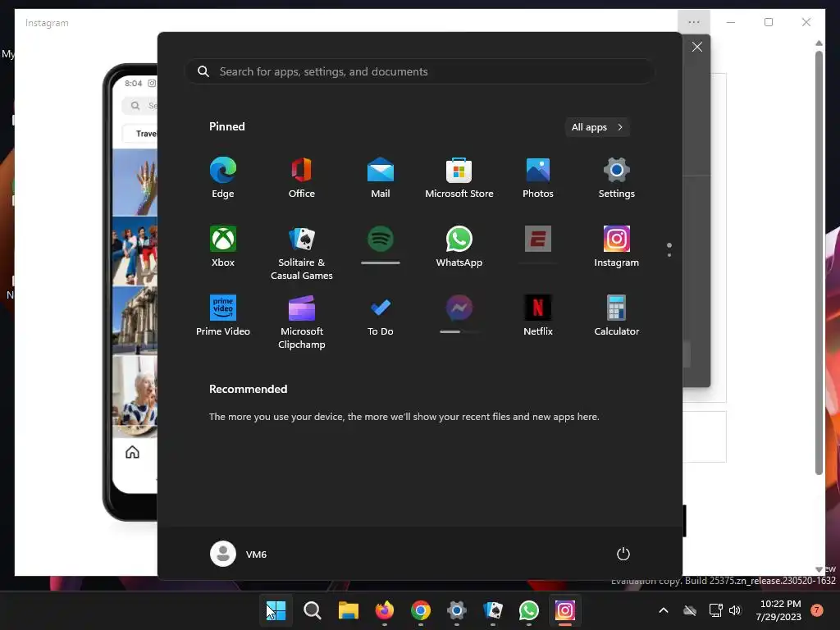
Task: Open the Mail app
Action: [381, 178]
